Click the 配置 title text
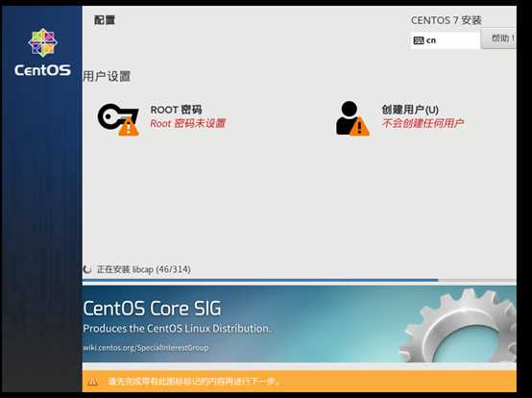Screen dimensions: 532x398 105,20
